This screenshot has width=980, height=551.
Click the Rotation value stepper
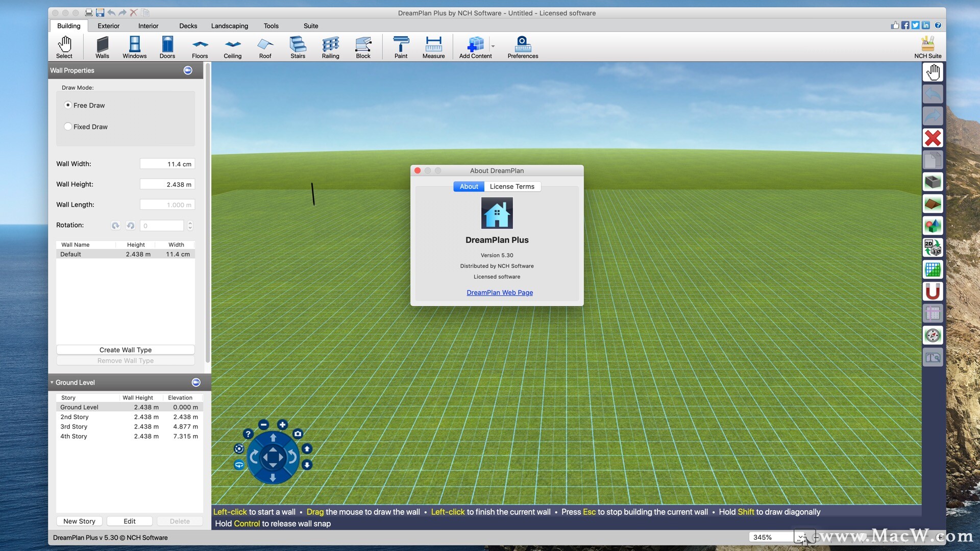click(x=190, y=226)
